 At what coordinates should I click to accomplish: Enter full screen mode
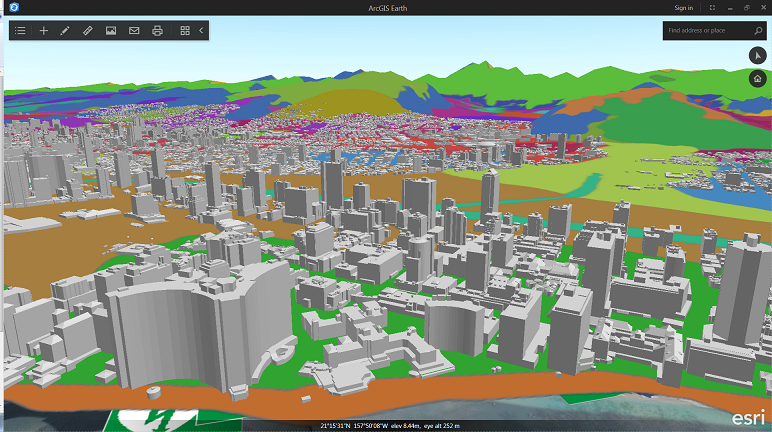(711, 7)
